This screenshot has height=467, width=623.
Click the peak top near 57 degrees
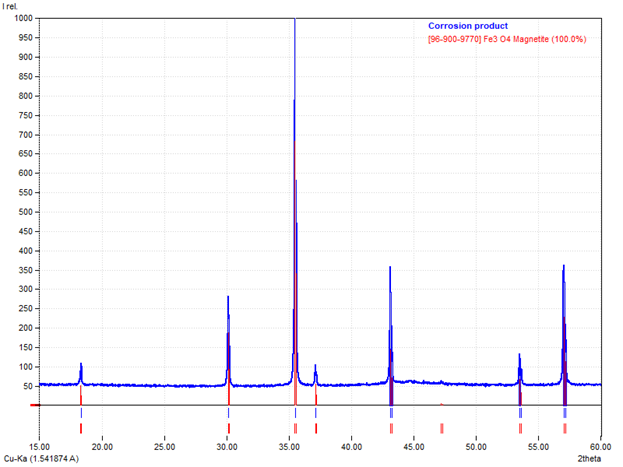(564, 266)
